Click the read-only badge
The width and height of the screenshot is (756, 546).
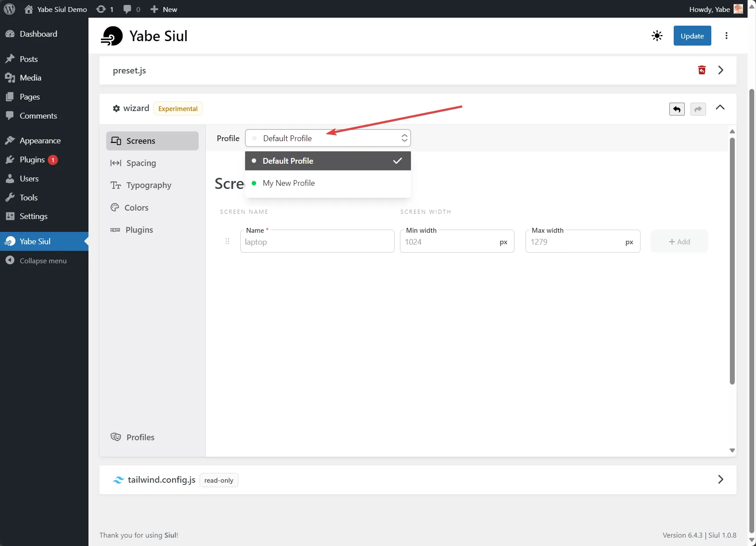219,481
